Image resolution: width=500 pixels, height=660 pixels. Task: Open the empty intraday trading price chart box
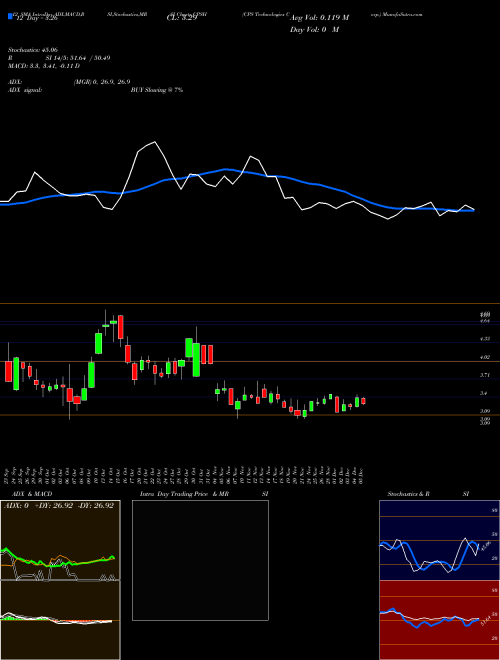pyautogui.click(x=200, y=560)
